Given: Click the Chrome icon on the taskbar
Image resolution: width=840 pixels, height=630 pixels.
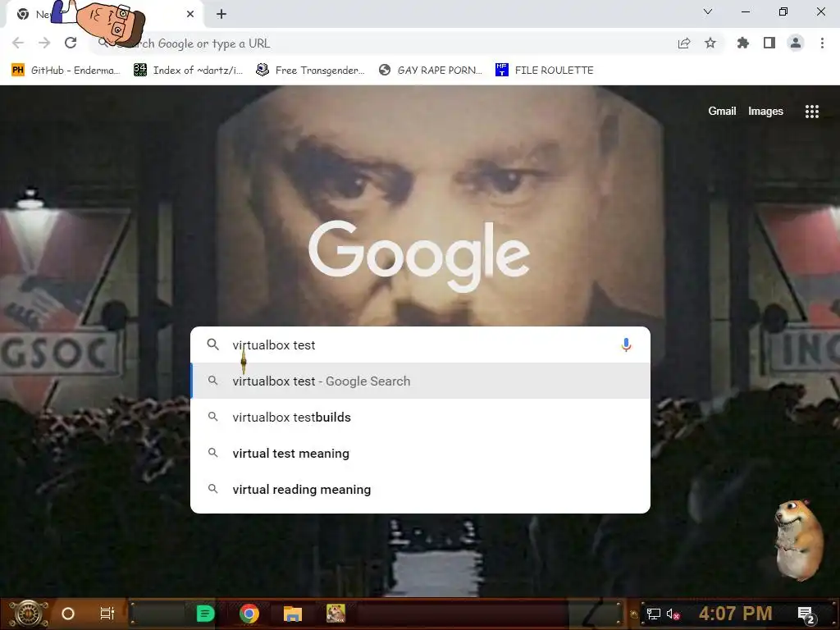Looking at the screenshot, I should tap(249, 614).
